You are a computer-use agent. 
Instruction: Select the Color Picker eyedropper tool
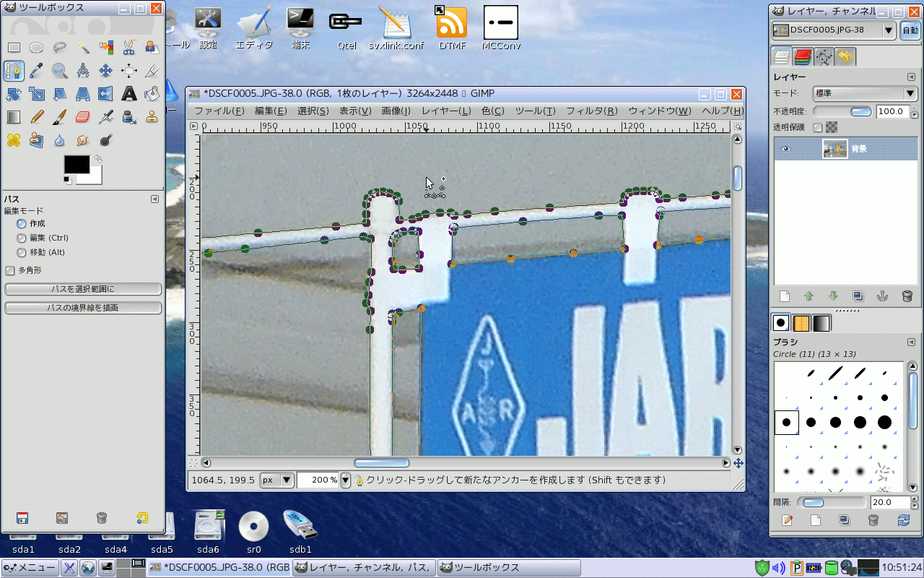[x=37, y=71]
